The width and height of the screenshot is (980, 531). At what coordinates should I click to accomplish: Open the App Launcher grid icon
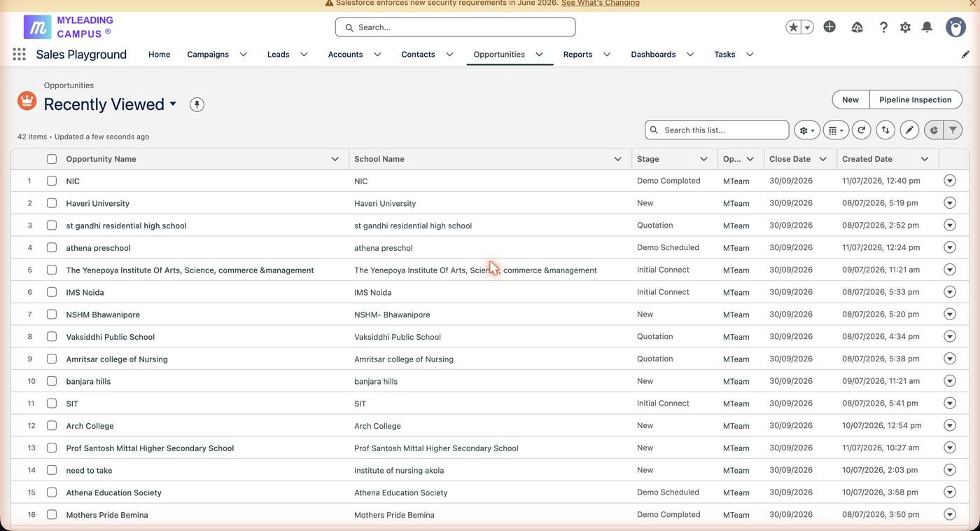coord(20,54)
